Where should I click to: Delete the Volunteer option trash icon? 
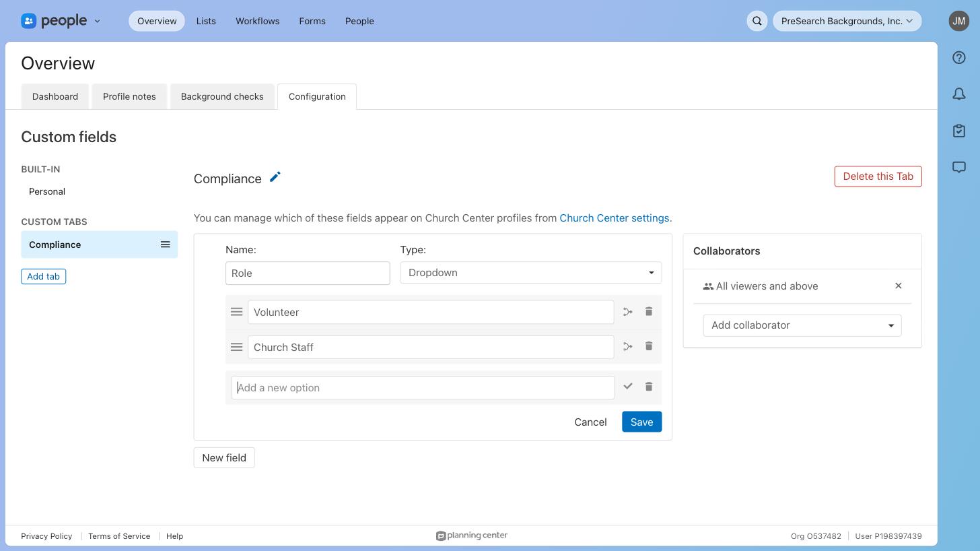coord(649,311)
